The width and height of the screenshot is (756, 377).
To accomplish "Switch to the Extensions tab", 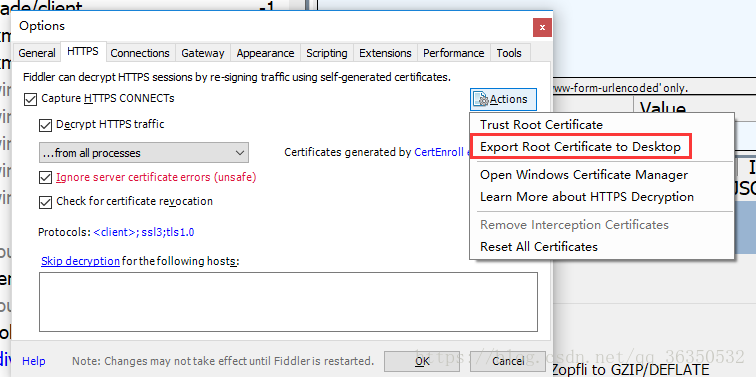I will coord(385,53).
